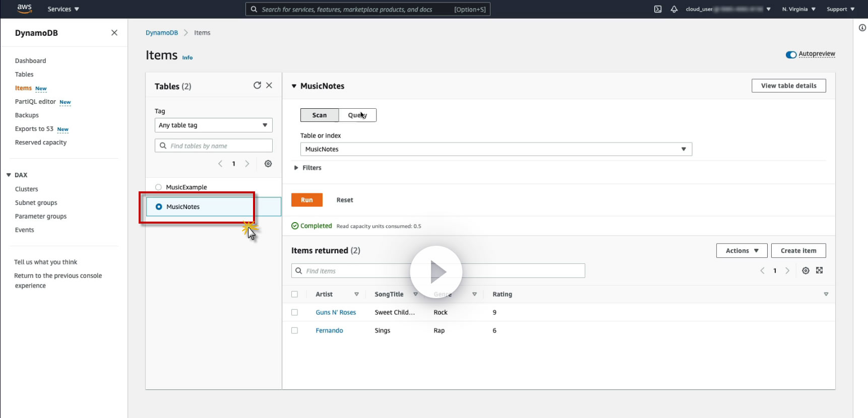Open Tables panel settings gear
This screenshot has width=868, height=418.
tap(268, 164)
